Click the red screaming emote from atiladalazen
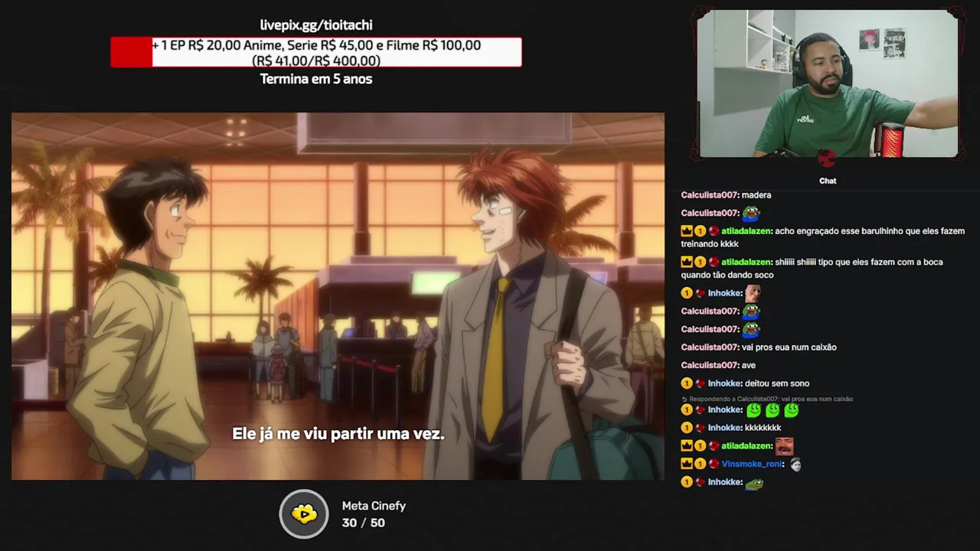 point(784,445)
